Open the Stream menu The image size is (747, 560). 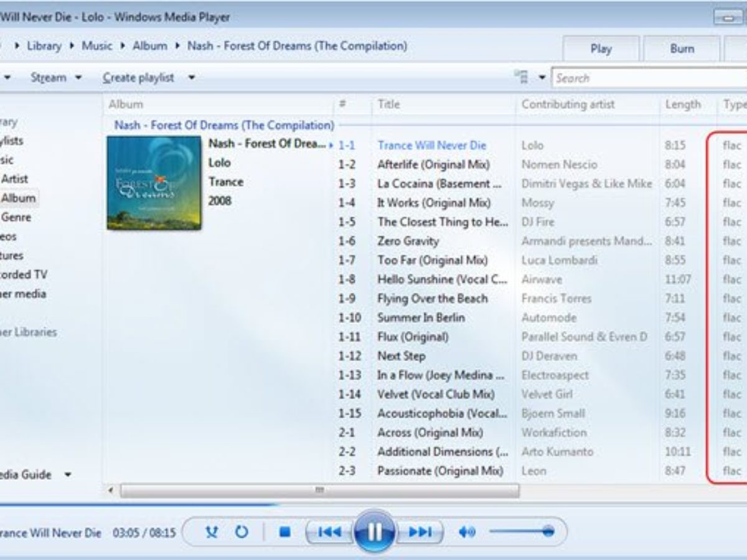56,78
